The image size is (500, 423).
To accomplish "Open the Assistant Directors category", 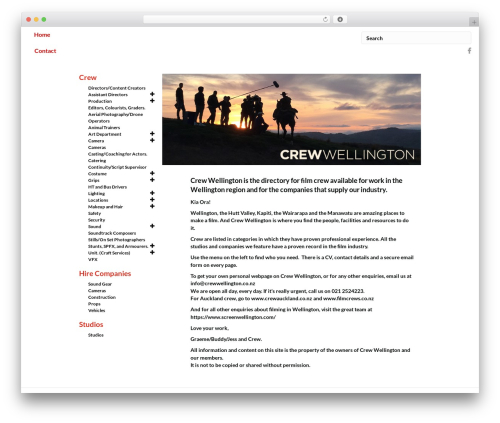I will tap(108, 95).
